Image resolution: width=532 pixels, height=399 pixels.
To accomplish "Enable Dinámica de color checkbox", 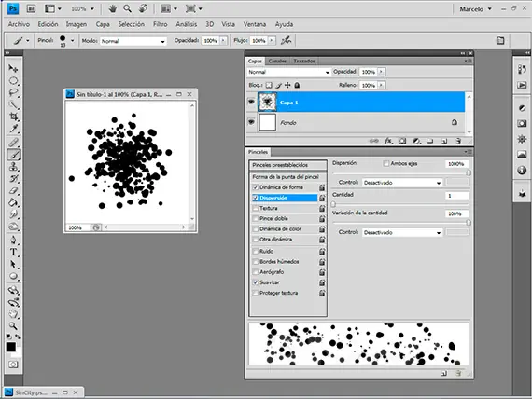I will [x=256, y=228].
